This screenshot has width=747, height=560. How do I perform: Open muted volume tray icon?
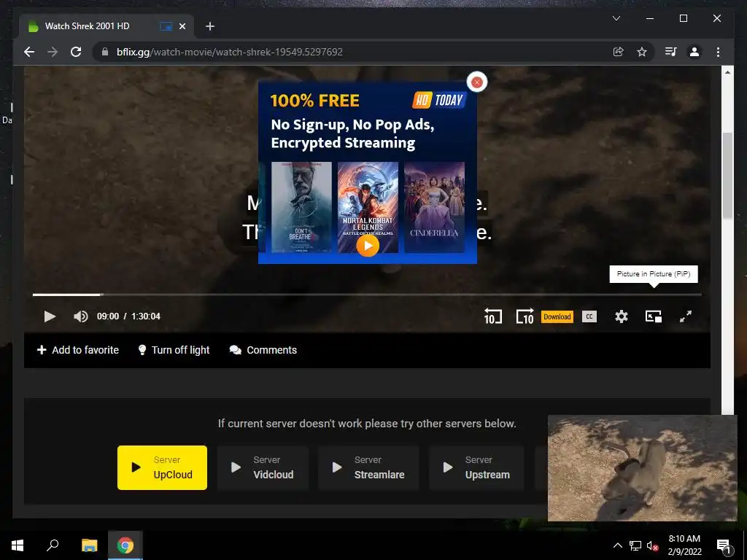pyautogui.click(x=653, y=545)
